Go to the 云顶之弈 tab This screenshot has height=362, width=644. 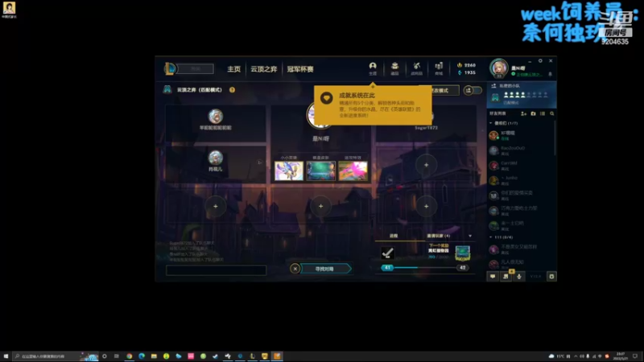(264, 69)
